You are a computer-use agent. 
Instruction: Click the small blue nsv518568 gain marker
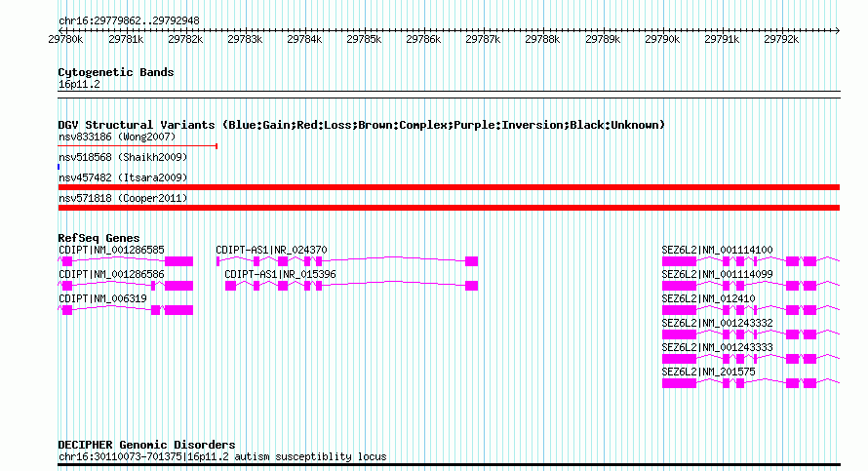point(59,167)
